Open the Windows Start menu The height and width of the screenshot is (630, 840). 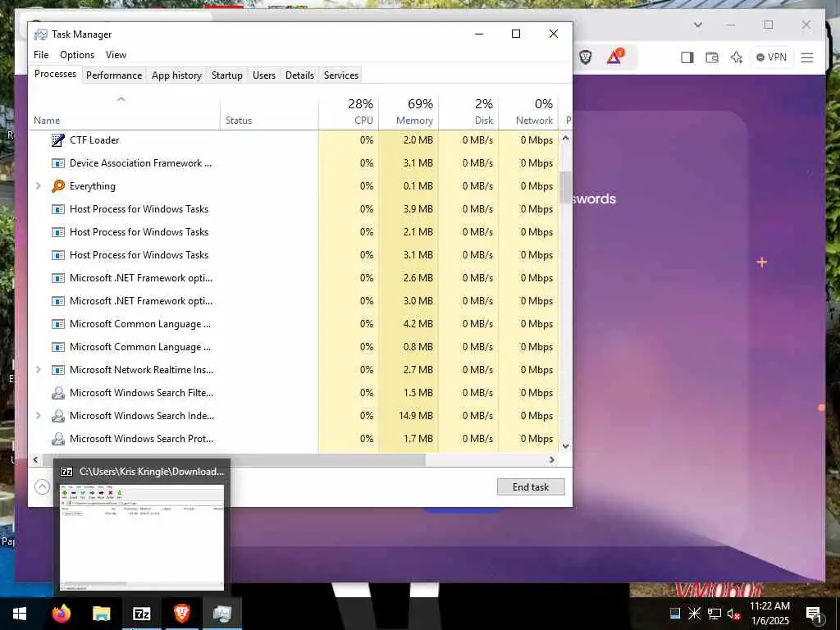tap(20, 614)
